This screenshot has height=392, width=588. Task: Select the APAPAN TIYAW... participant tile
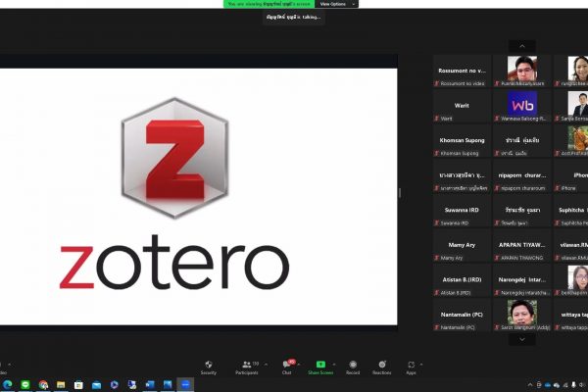522,245
